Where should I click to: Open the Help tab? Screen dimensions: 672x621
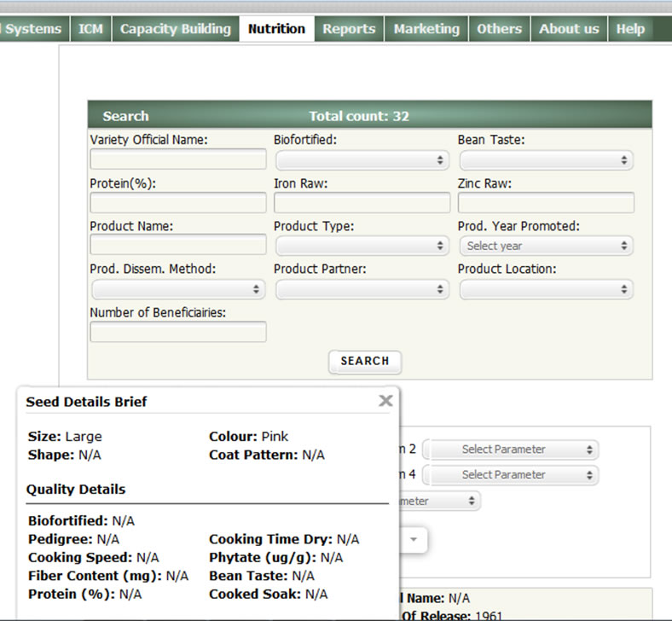(x=630, y=29)
